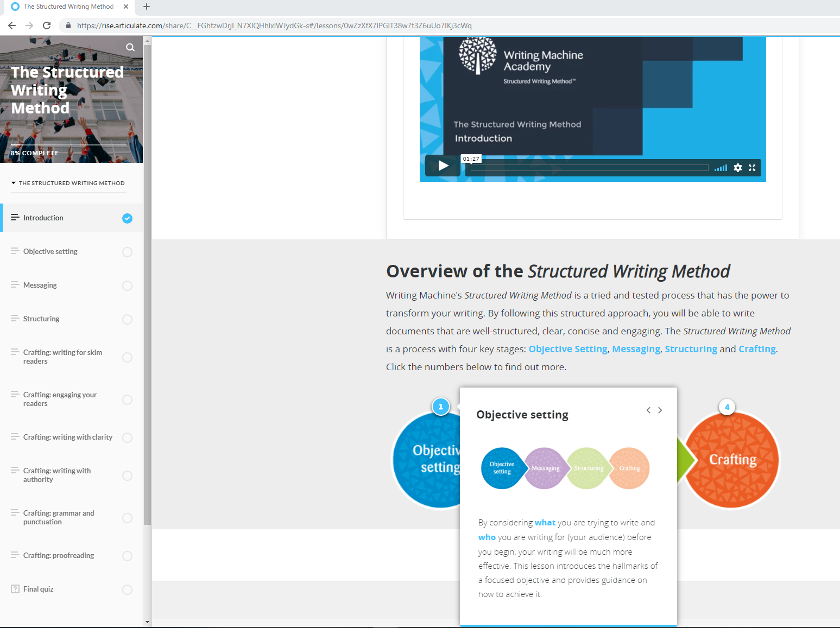
Task: Open Crafting: proofreading lesson
Action: 72,555
